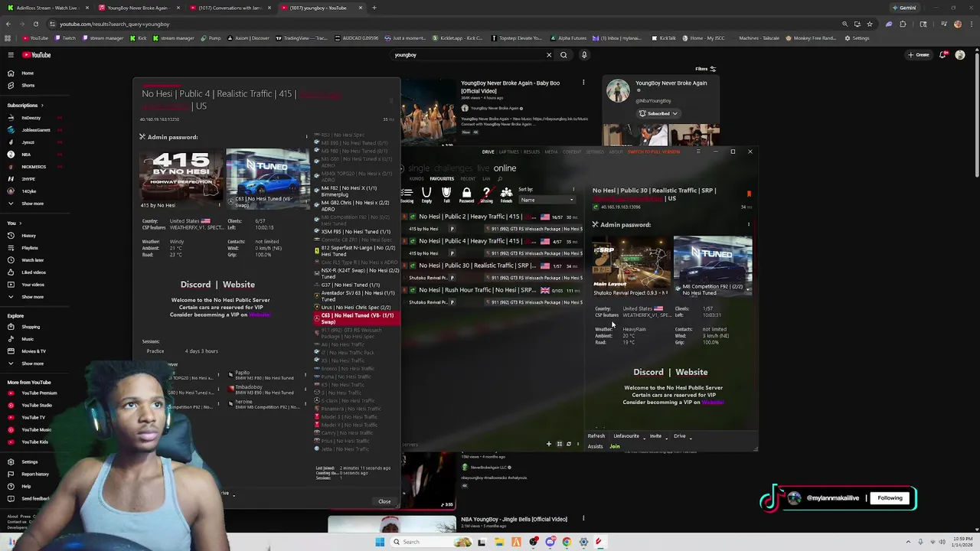The height and width of the screenshot is (551, 980).
Task: Open Subscribed dropdown for YoungBoy channel
Action: pos(658,113)
